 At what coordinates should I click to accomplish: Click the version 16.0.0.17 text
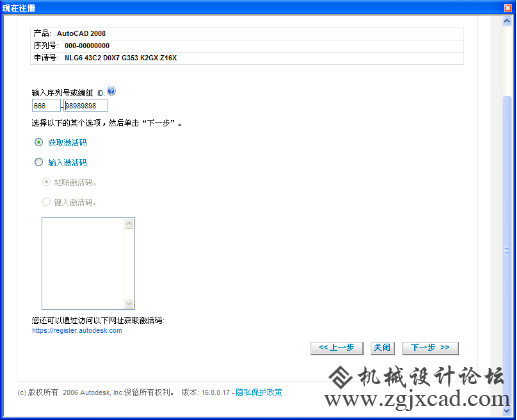[215, 393]
